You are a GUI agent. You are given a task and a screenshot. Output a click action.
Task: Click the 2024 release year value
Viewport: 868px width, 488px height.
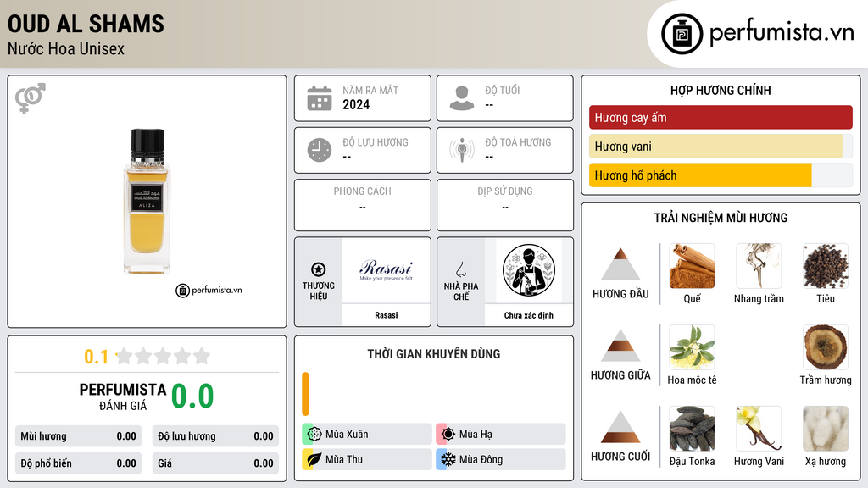(356, 104)
